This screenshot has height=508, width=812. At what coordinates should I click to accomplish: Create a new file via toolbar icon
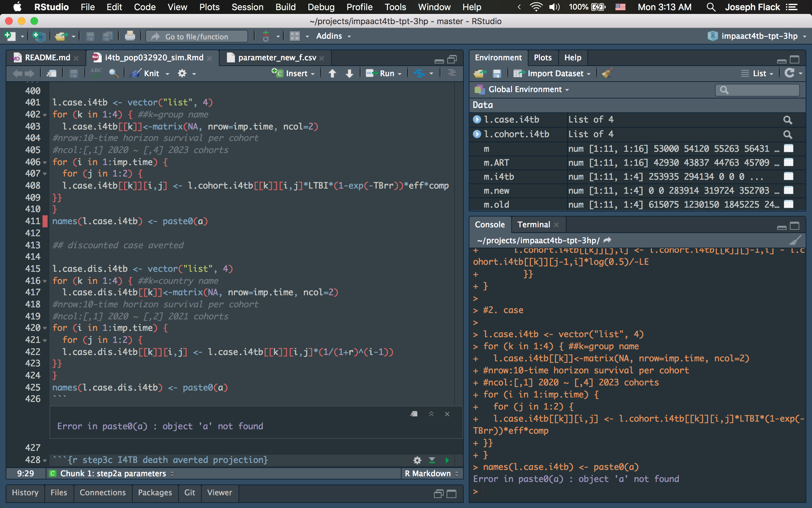(x=10, y=36)
